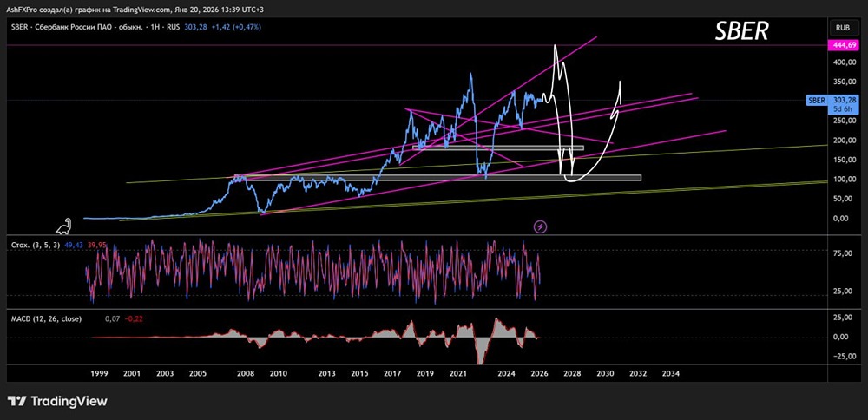This screenshot has width=868, height=420.
Task: Click the 2008 label on the time axis
Action: point(246,373)
